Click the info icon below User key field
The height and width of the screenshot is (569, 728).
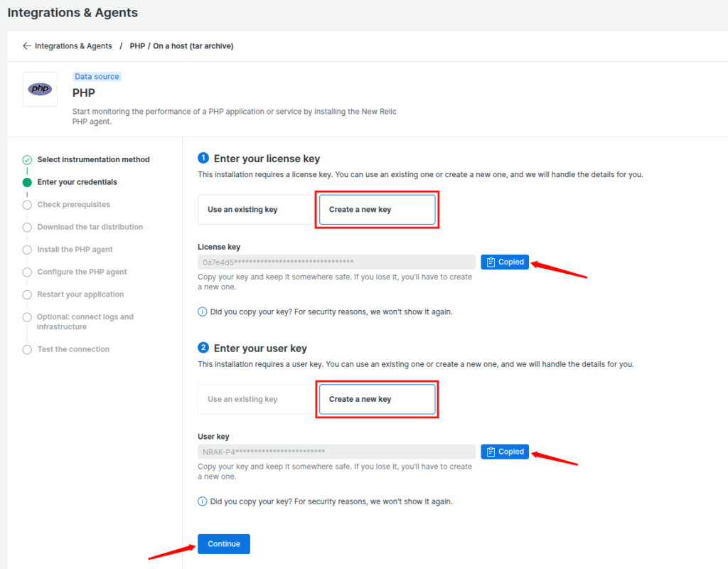point(203,501)
